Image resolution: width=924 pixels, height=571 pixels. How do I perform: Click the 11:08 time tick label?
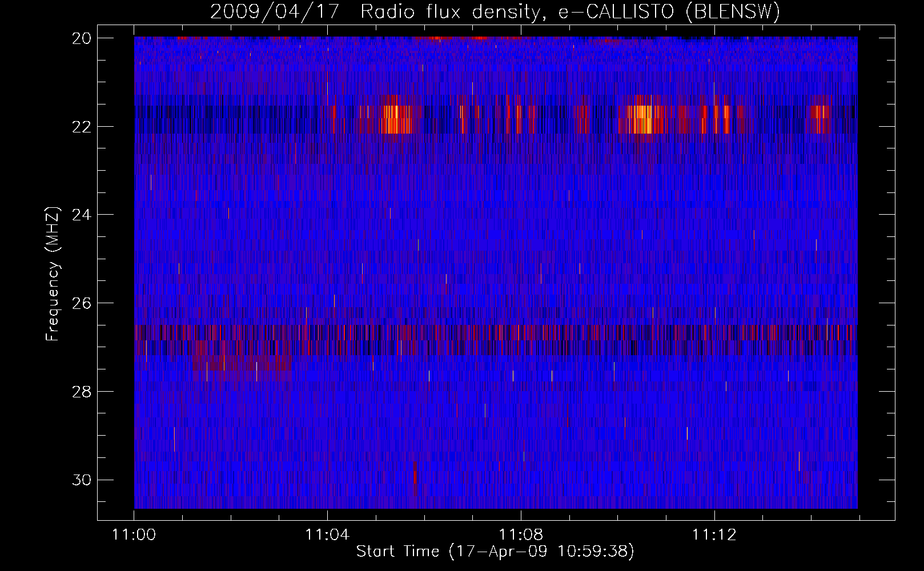[521, 535]
